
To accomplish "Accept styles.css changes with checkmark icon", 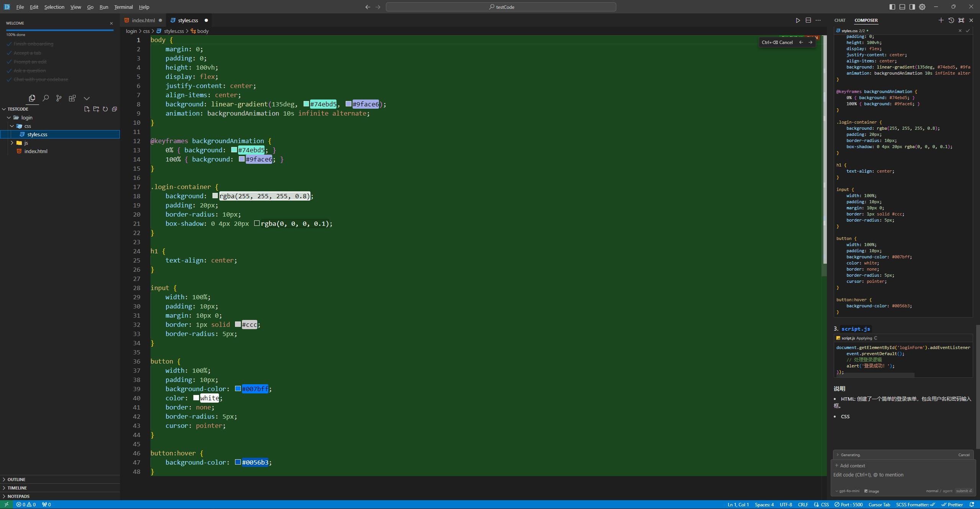I will (968, 31).
